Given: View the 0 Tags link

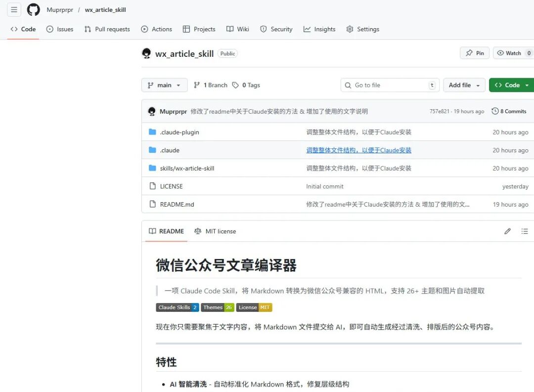Looking at the screenshot, I should [x=246, y=85].
